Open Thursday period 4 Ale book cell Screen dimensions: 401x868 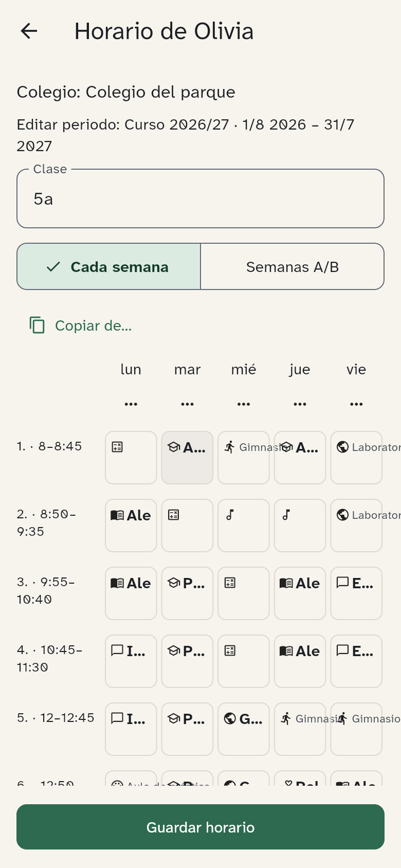300,661
